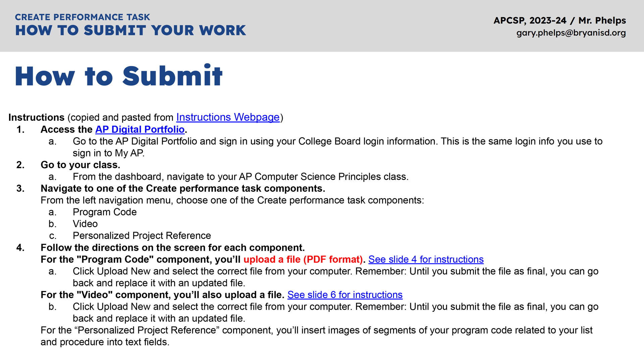Click the gary.phelps@bryanisd.org email address
This screenshot has height=362, width=644.
(571, 33)
